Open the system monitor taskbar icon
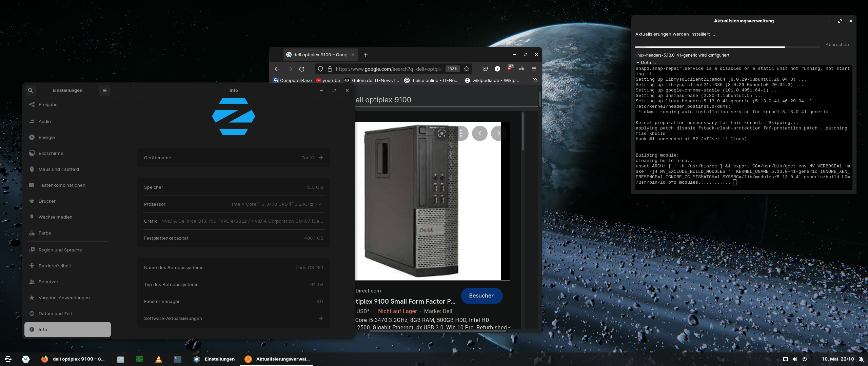This screenshot has width=868, height=366. (x=140, y=359)
